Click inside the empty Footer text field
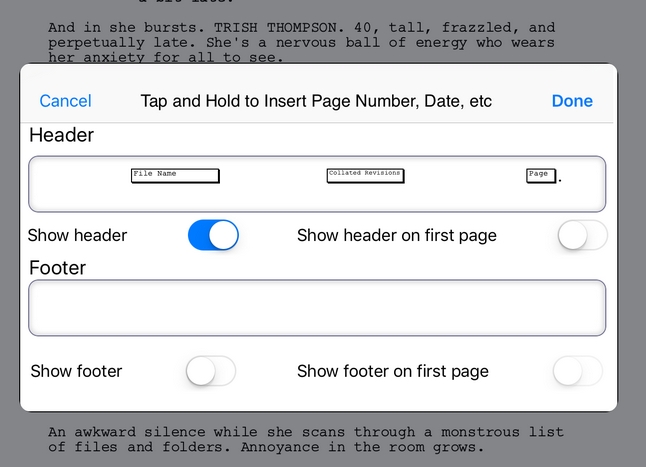Viewport: 646px width, 467px height. 317,308
